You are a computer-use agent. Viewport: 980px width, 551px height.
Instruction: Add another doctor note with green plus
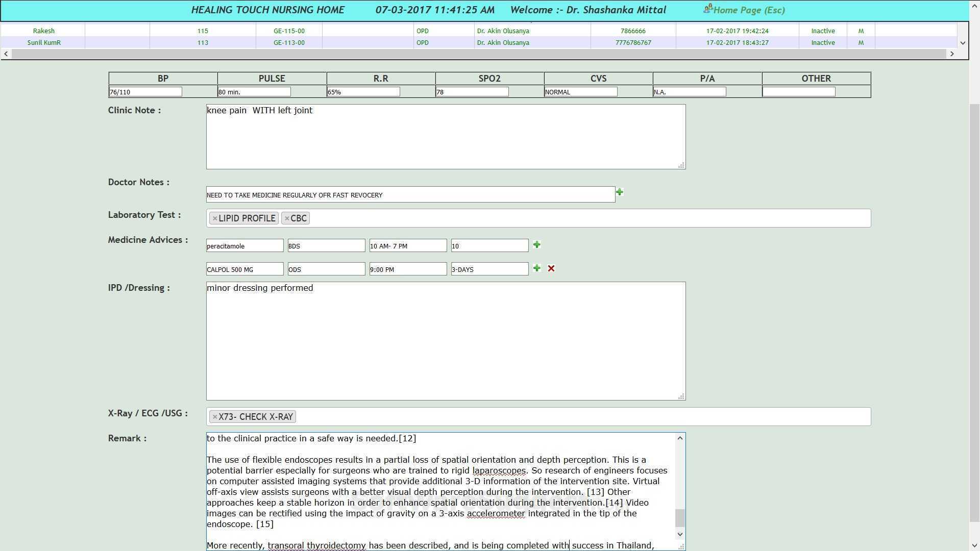(619, 192)
